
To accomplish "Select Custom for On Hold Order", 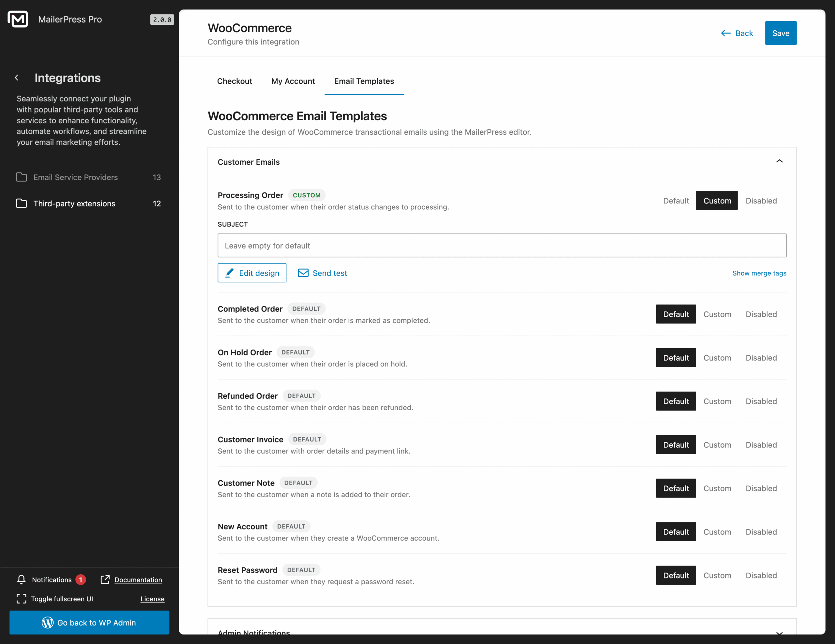I will (717, 358).
